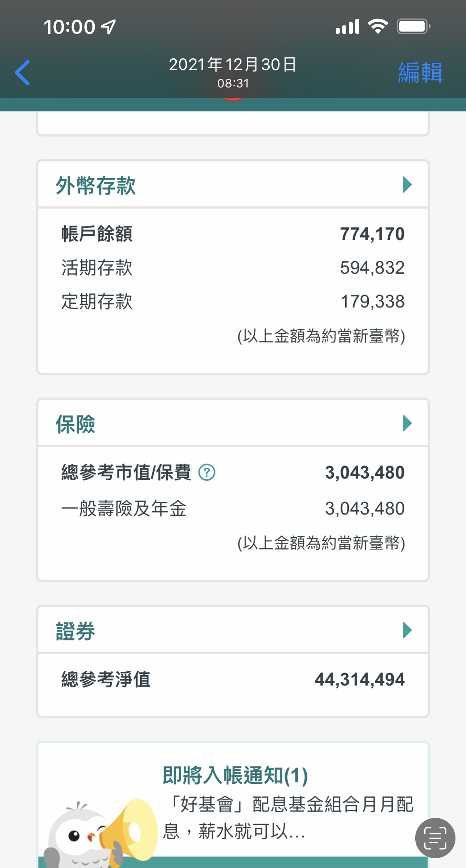The image size is (466, 868).
Task: Tap the blue back arrow
Action: pos(23,73)
